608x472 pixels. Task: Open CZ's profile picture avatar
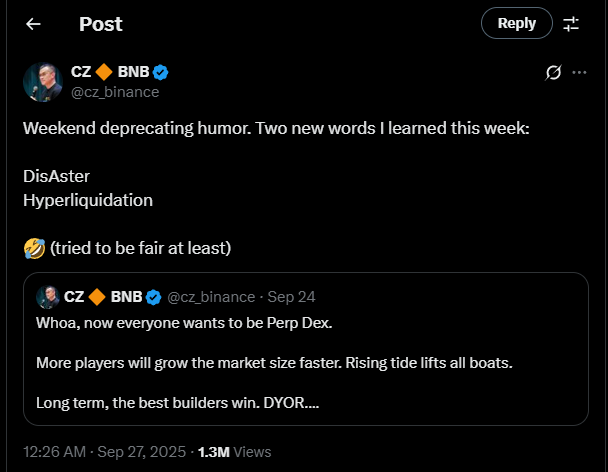(43, 81)
